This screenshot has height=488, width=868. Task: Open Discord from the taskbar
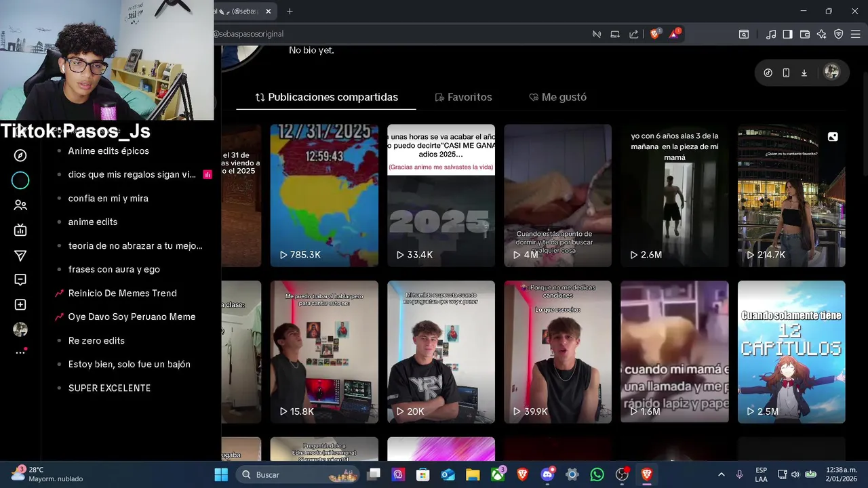[x=547, y=474]
